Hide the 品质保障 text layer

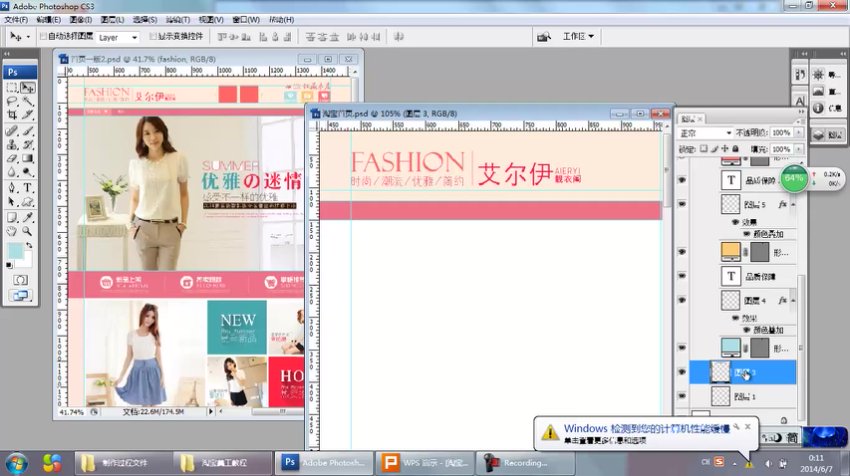tap(682, 275)
